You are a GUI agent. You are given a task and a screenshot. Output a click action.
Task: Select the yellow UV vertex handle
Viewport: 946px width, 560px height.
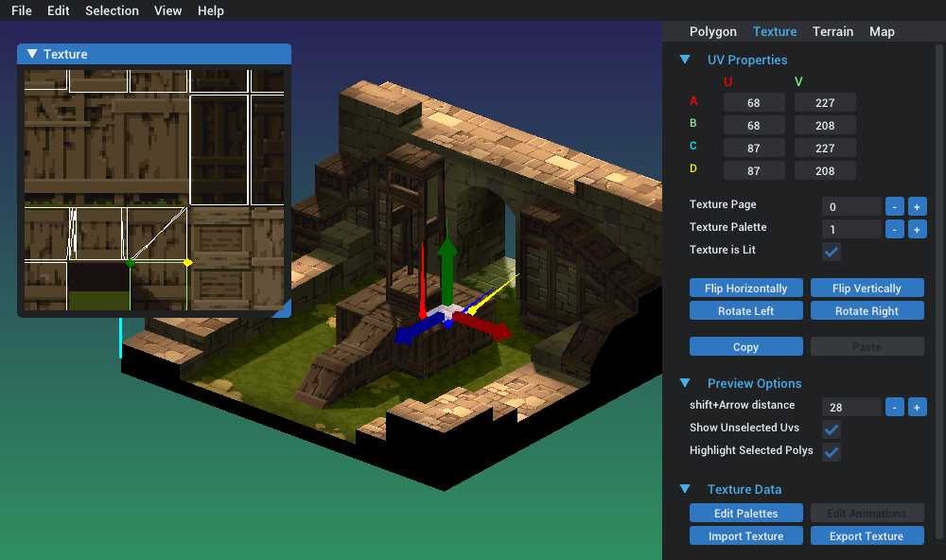coord(187,263)
